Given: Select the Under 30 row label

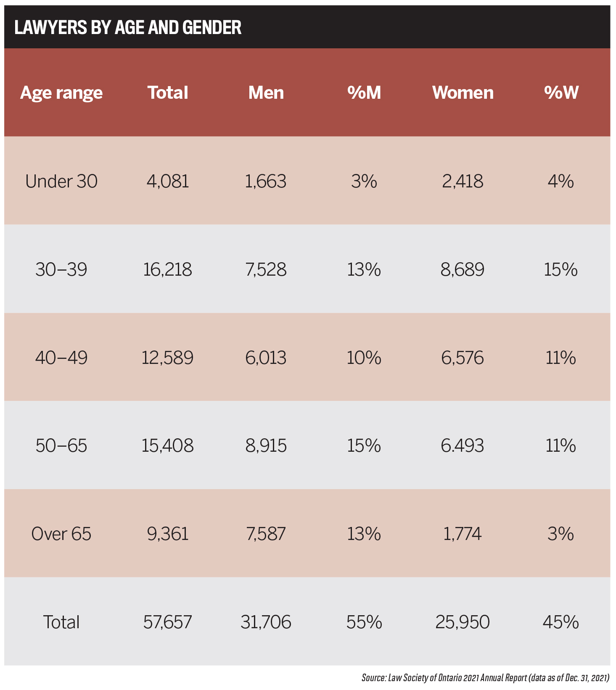Looking at the screenshot, I should [61, 181].
